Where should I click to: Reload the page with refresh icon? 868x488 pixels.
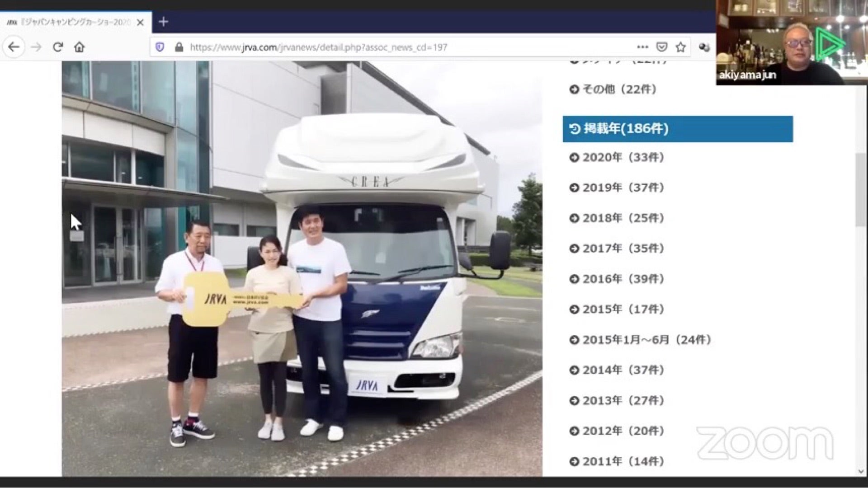tap(58, 47)
